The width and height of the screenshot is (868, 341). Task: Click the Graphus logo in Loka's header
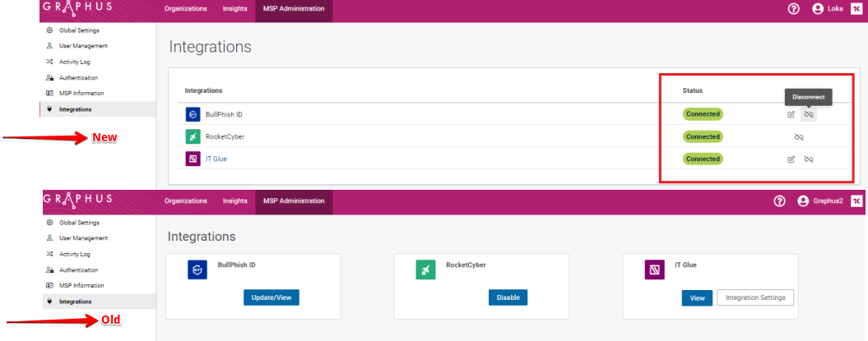(x=77, y=9)
